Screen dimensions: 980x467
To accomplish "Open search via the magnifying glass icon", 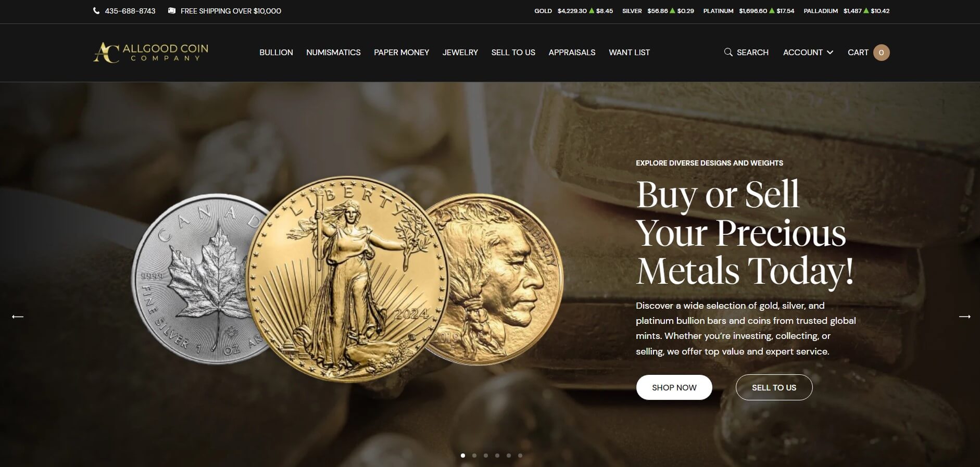I will (x=728, y=52).
